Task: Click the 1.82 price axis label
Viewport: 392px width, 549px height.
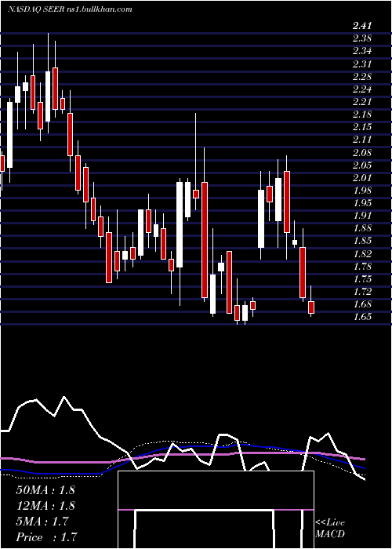Action: point(362,253)
